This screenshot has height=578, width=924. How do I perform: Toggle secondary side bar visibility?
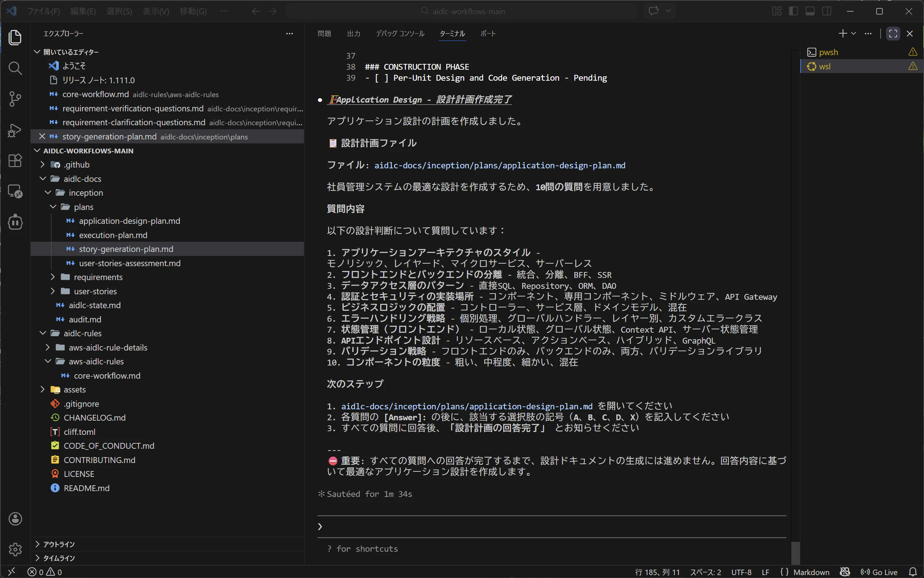coord(827,11)
